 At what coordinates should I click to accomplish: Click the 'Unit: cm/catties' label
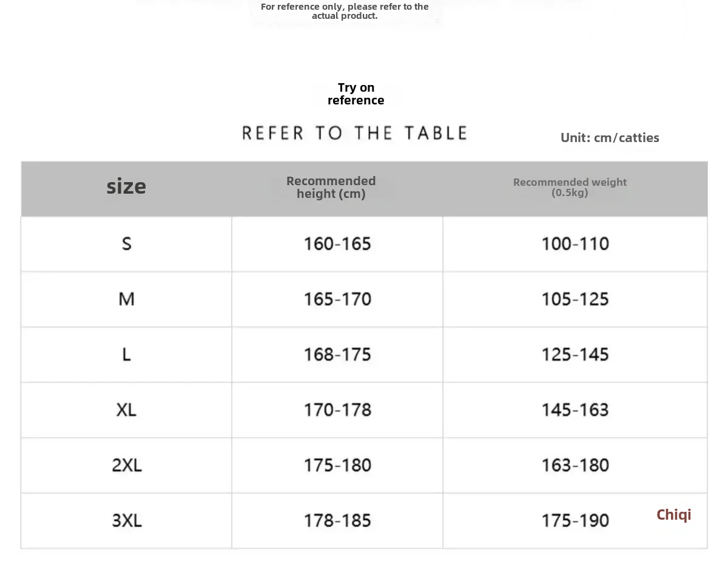610,138
